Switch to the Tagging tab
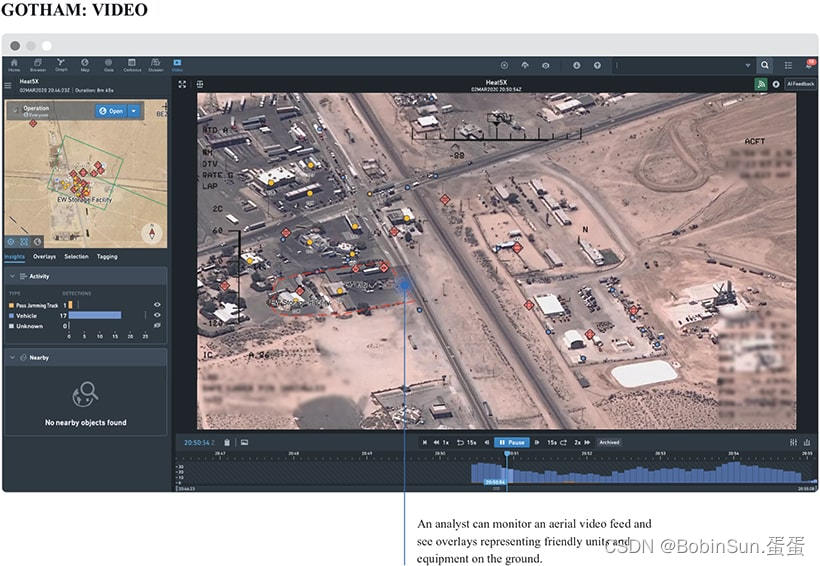Viewport: 820px width, 566px height. (106, 257)
